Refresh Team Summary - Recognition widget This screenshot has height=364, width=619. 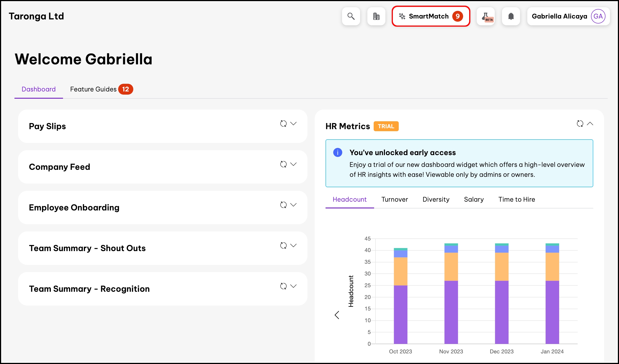point(283,286)
